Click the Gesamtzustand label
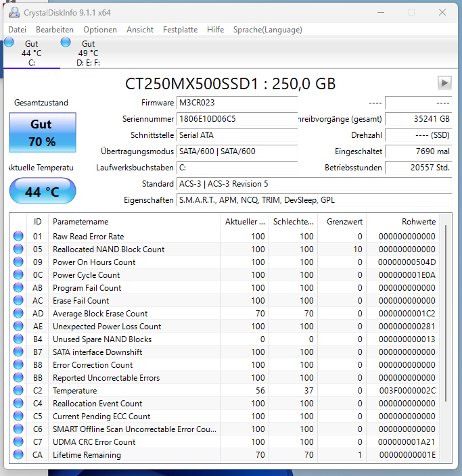Viewport: 462px width, 476px height. (x=41, y=103)
